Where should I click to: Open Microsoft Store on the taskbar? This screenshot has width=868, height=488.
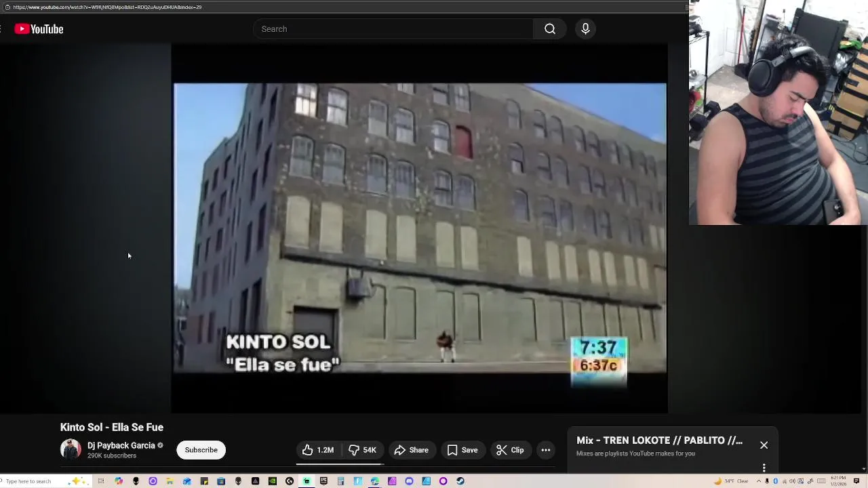point(221,481)
